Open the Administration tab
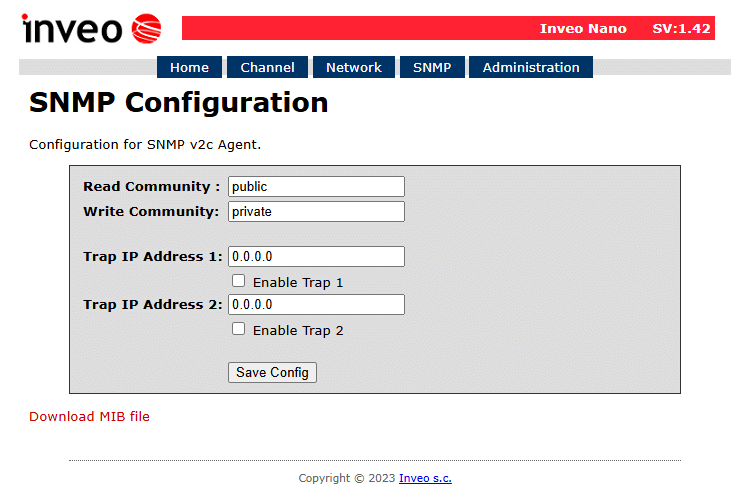Image resolution: width=751 pixels, height=504 pixels. [530, 67]
